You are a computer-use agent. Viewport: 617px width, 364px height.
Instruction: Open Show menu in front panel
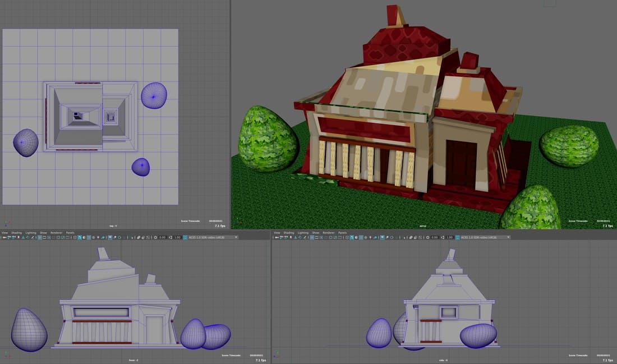(x=43, y=233)
